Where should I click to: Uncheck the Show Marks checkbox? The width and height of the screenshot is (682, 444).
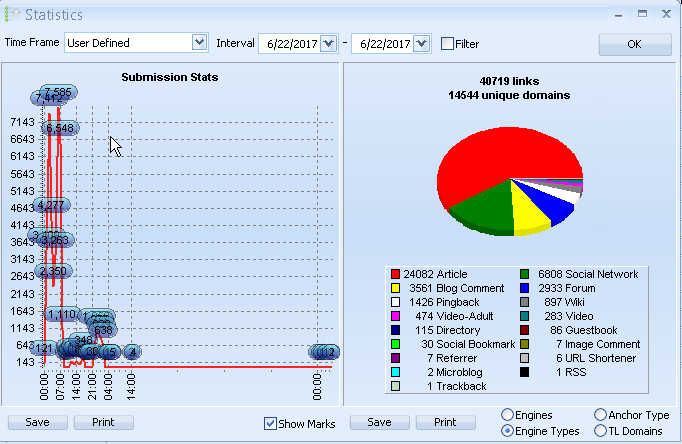pos(270,424)
